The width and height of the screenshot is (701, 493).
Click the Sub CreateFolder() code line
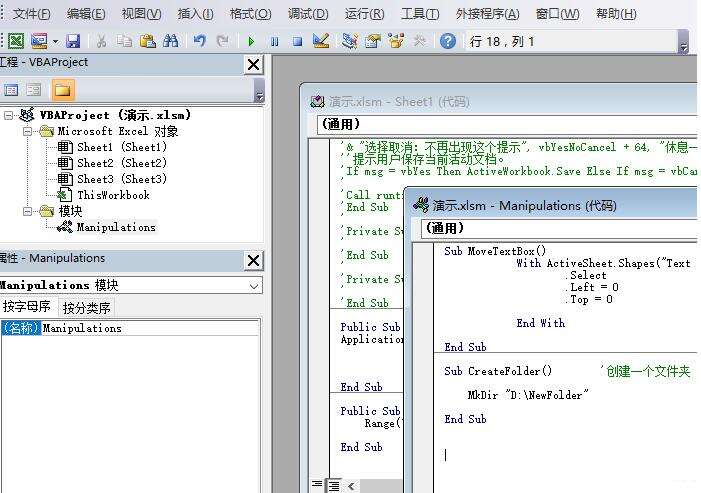(498, 371)
